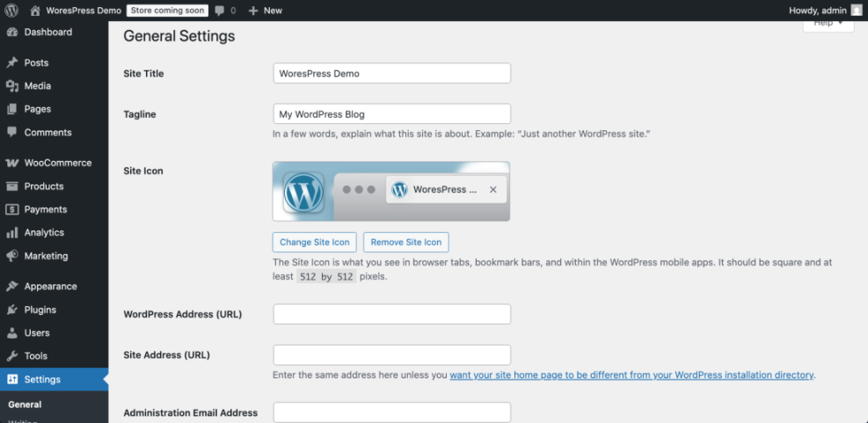868x423 pixels.
Task: Click the Appearance paintbrush icon
Action: (x=12, y=286)
